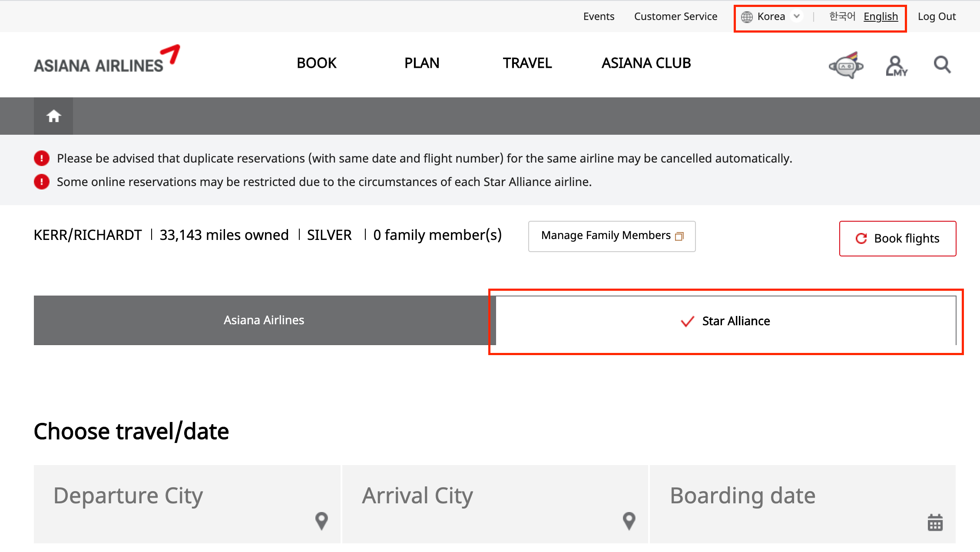Switch to the Asiana Airlines tab
The height and width of the screenshot is (552, 980).
pos(264,320)
